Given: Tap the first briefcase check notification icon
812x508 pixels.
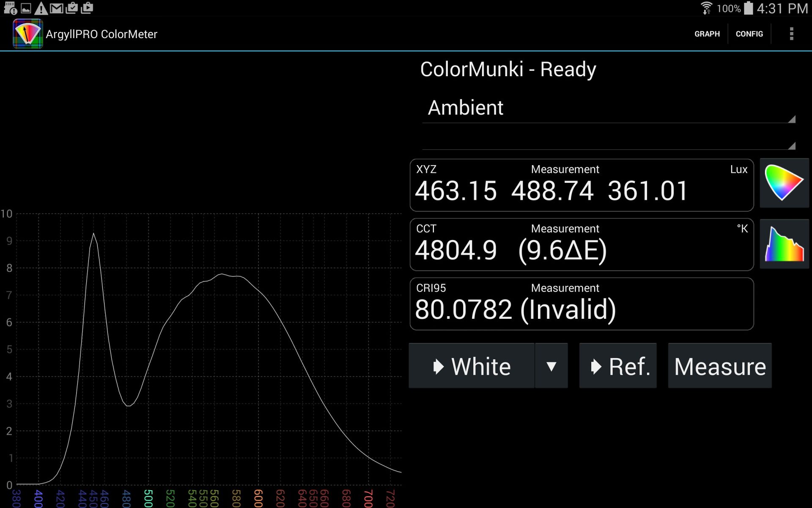Looking at the screenshot, I should pos(71,8).
